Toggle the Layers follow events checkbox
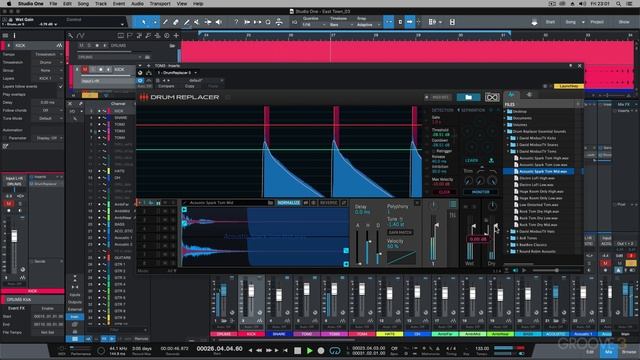 click(61, 87)
